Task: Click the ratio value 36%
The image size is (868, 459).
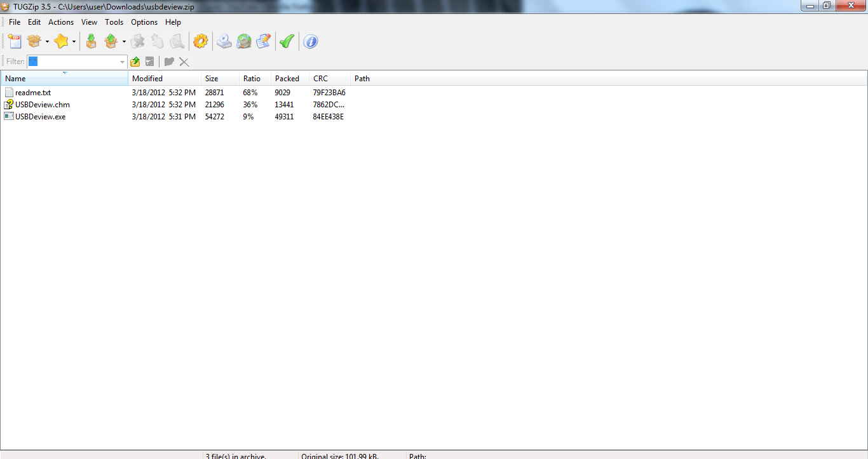Action: pos(250,105)
